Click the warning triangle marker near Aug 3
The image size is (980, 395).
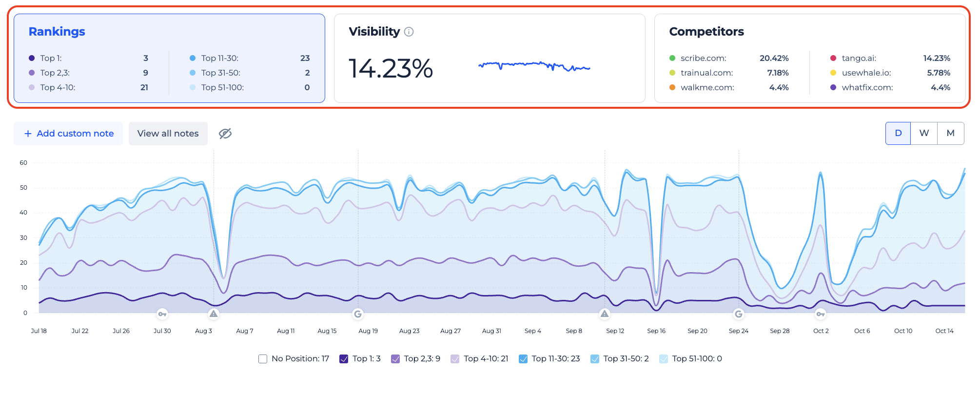click(x=214, y=314)
